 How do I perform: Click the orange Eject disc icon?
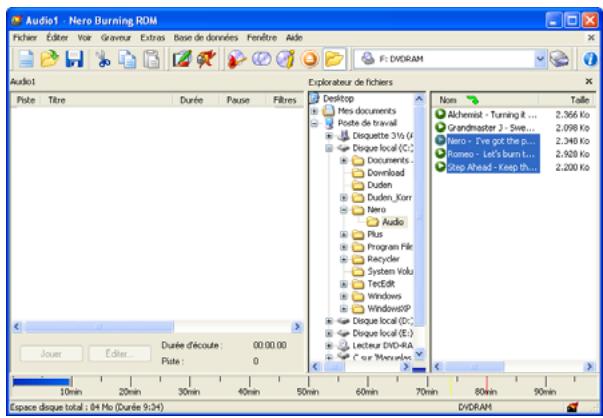(x=310, y=59)
